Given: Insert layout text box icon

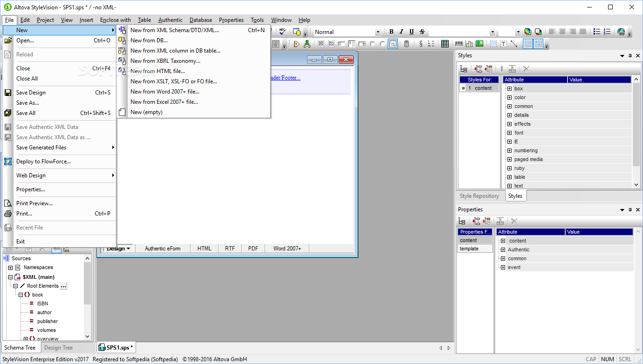Looking at the screenshot, I should coord(503,44).
